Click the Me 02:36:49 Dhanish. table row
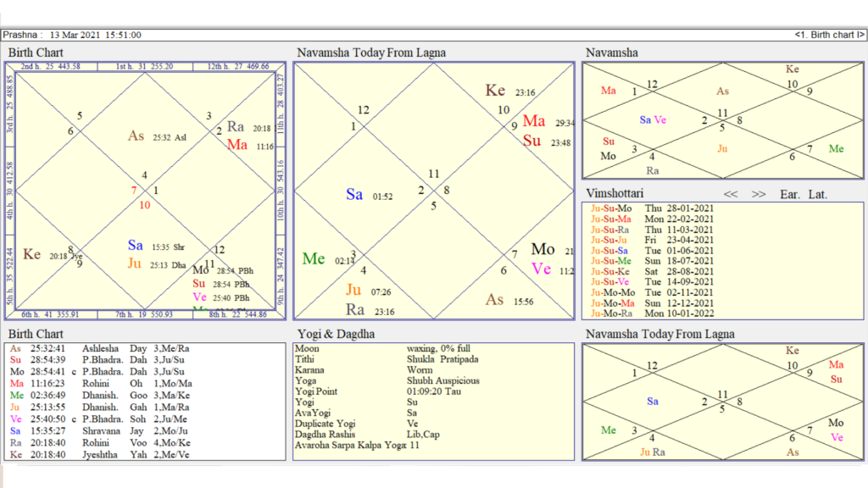This screenshot has height=488, width=868. 100,396
